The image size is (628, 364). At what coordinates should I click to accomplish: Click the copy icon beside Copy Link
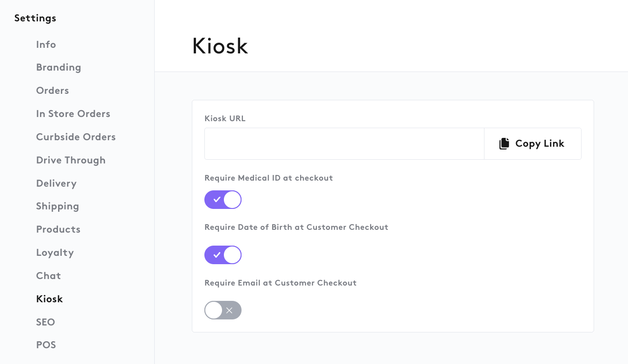click(504, 144)
